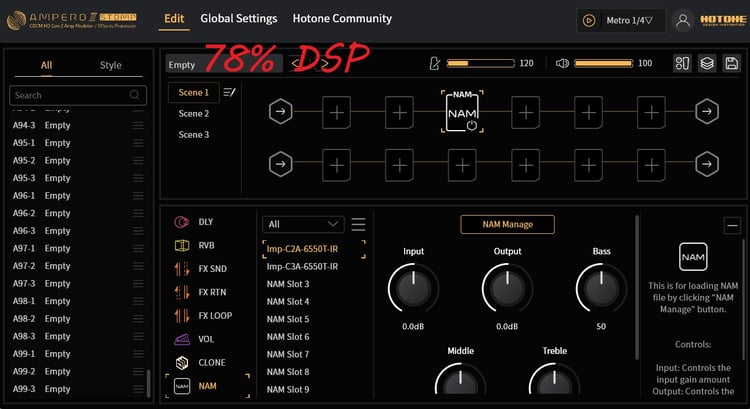Viewport: 750px width, 409px height.
Task: Click the patch list scrollbar thumb
Action: (148, 383)
